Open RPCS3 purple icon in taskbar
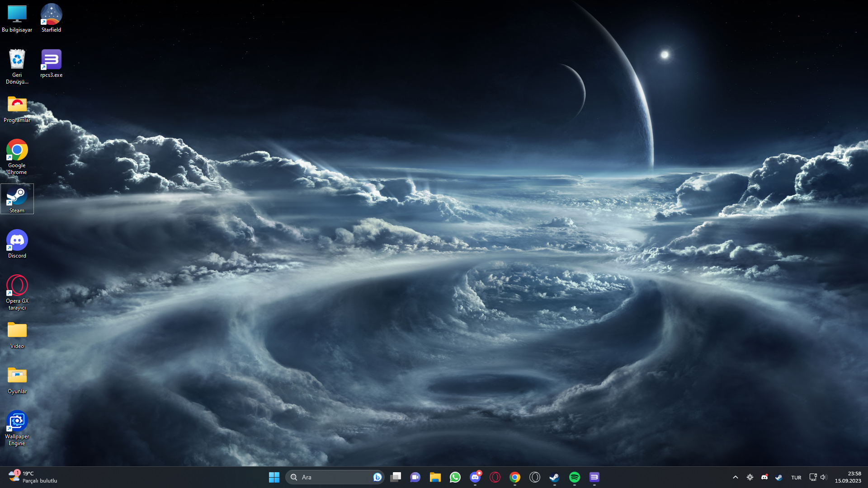The width and height of the screenshot is (868, 488). coord(594,477)
